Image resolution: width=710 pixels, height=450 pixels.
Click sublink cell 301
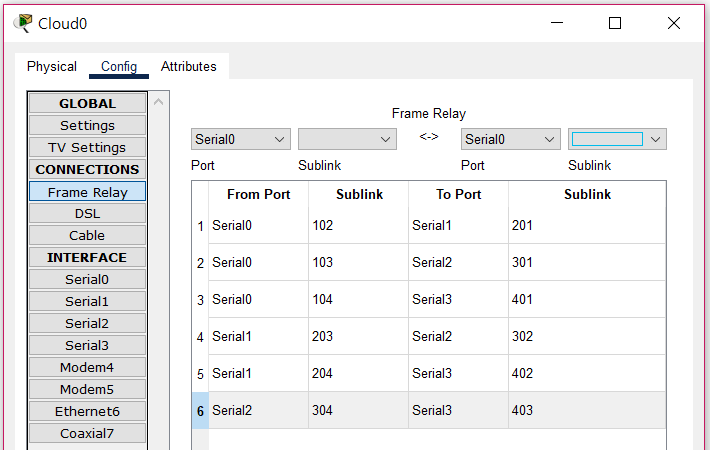(x=587, y=263)
